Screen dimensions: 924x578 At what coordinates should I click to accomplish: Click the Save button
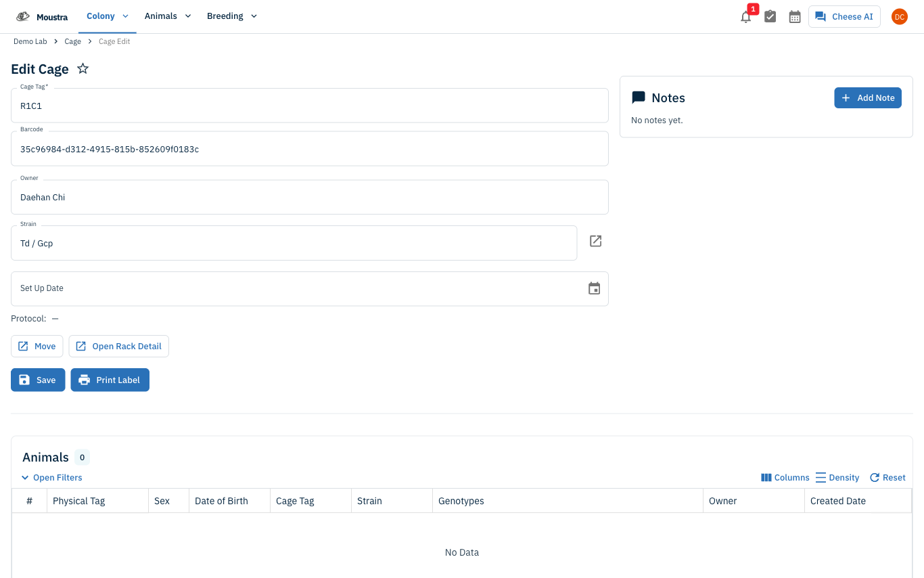[38, 380]
